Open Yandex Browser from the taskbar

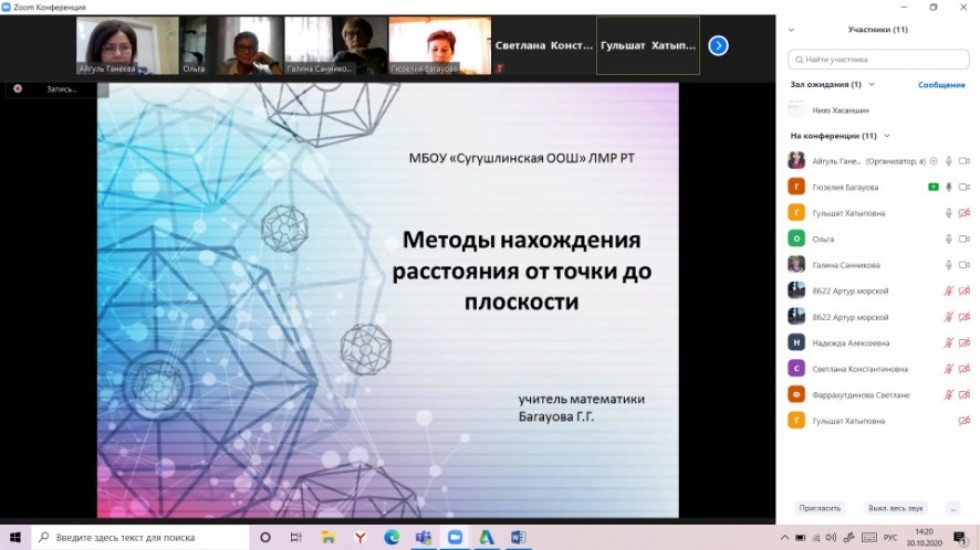point(359,537)
